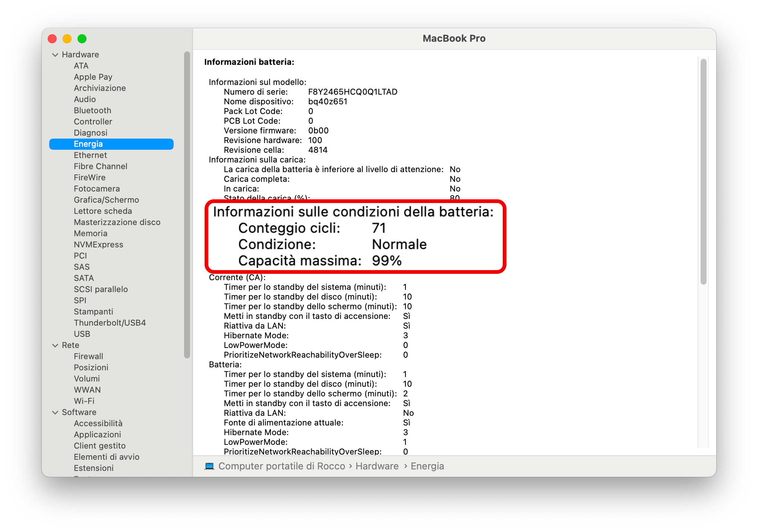
Task: Click the Condizione Normale value
Action: pyautogui.click(x=399, y=244)
